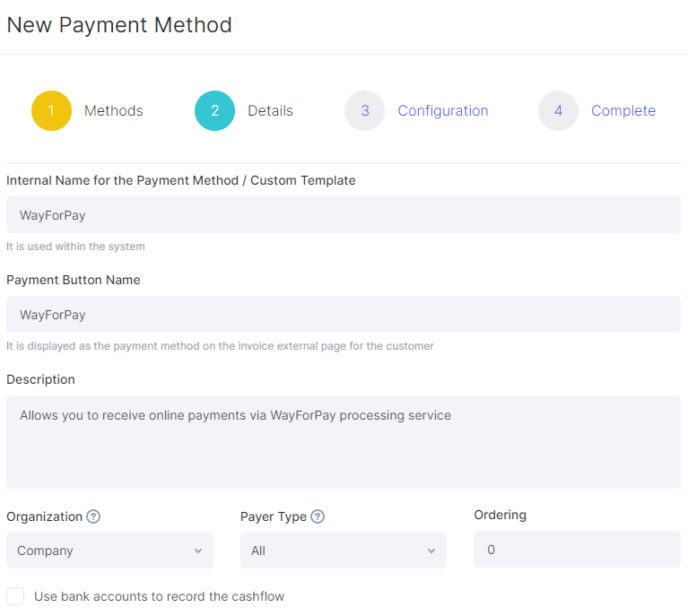This screenshot has height=616, width=688.
Task: Click the gray step 3 circle
Action: 364,110
